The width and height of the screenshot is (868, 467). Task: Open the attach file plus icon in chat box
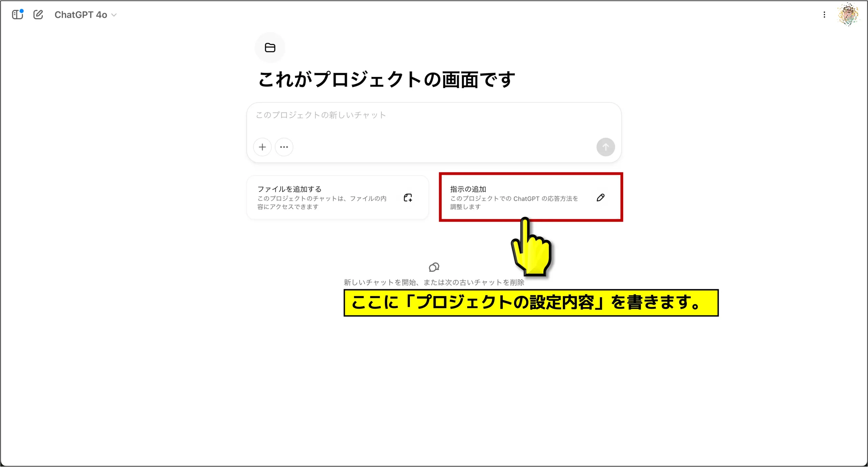coord(262,147)
